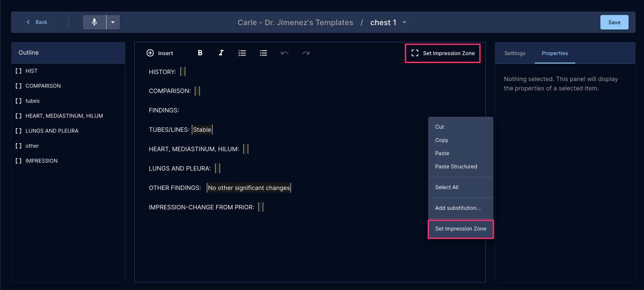The image size is (644, 290).
Task: Click the empty HISTORY field
Action: pos(183,71)
